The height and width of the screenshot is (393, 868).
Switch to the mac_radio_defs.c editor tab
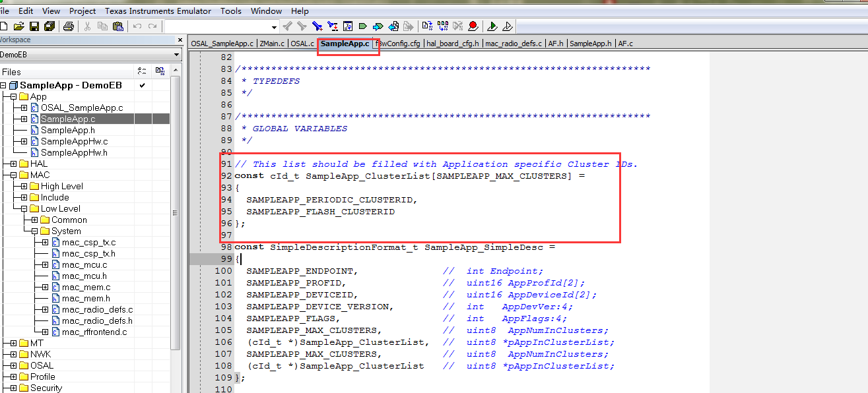pos(514,44)
